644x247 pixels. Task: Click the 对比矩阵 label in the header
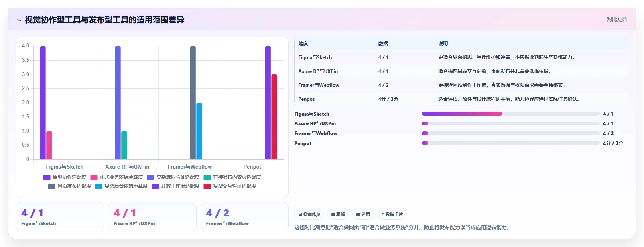617,19
